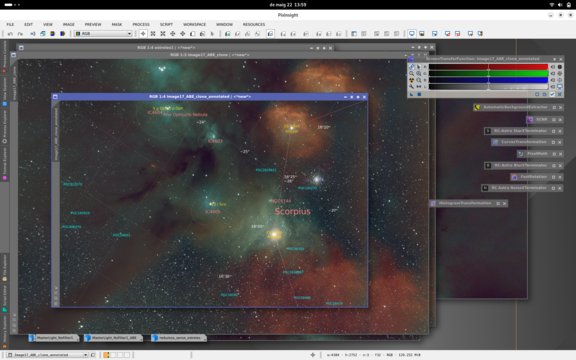Open the MASK menu
The height and width of the screenshot is (360, 576).
click(x=117, y=25)
